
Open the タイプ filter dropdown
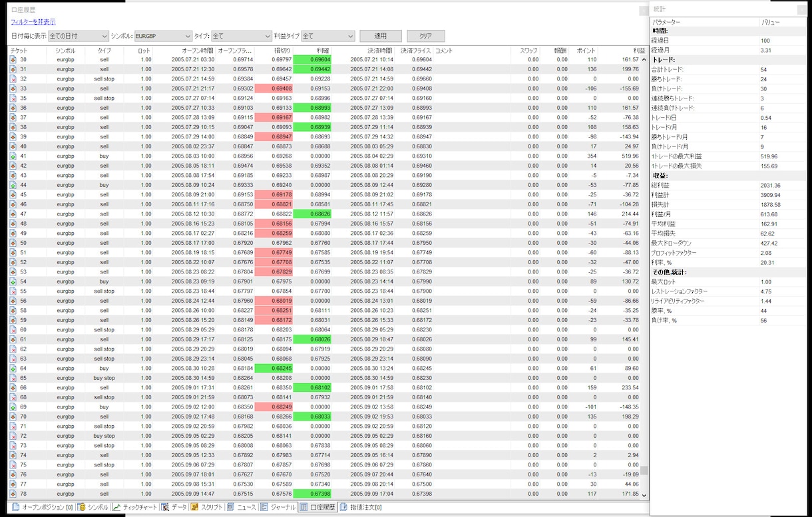pos(241,36)
